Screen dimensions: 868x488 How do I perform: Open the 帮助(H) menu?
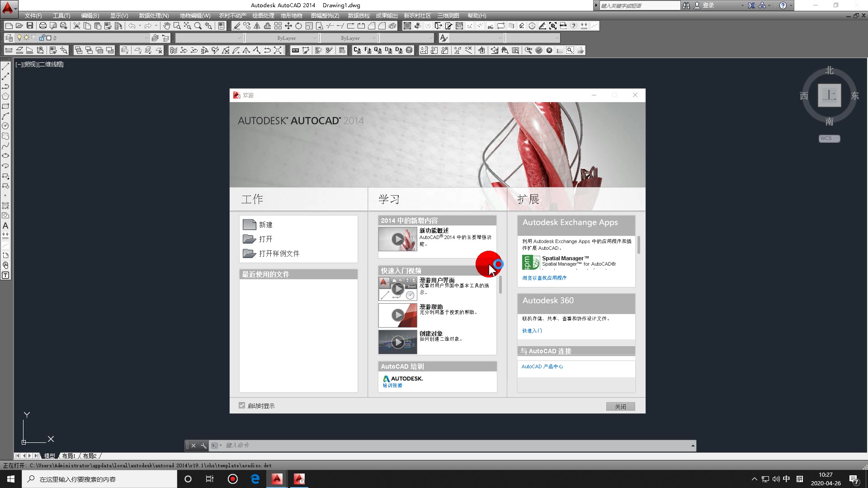(x=477, y=15)
